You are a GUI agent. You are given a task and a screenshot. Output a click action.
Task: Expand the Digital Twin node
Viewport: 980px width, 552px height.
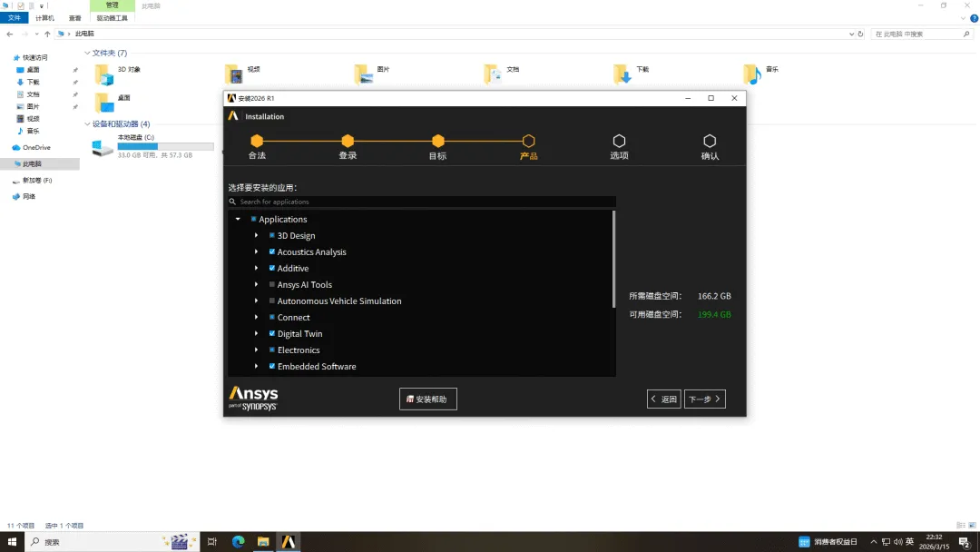click(256, 333)
